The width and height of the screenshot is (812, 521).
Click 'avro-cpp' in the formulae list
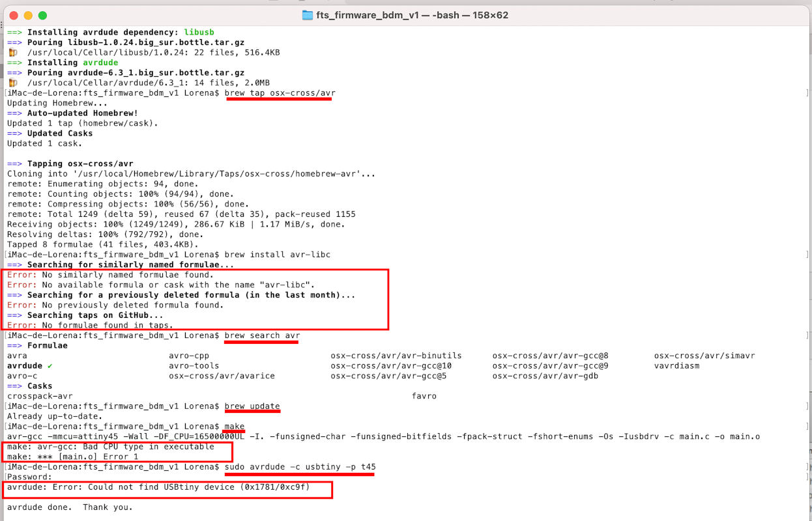tap(189, 356)
